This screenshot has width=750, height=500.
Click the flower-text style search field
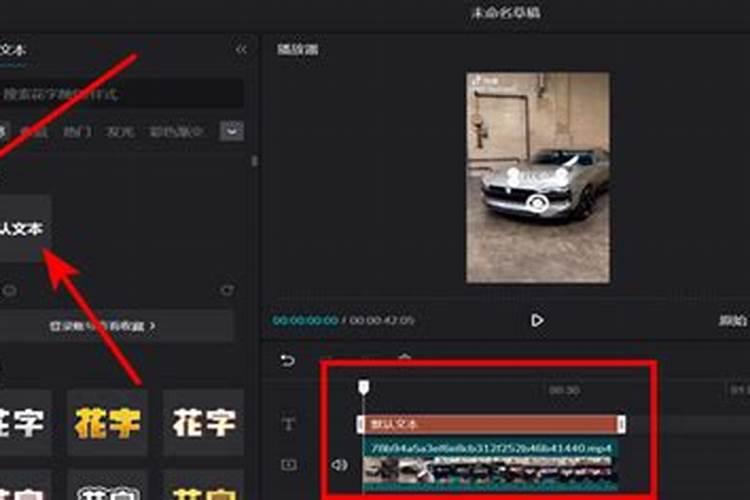pyautogui.click(x=121, y=94)
